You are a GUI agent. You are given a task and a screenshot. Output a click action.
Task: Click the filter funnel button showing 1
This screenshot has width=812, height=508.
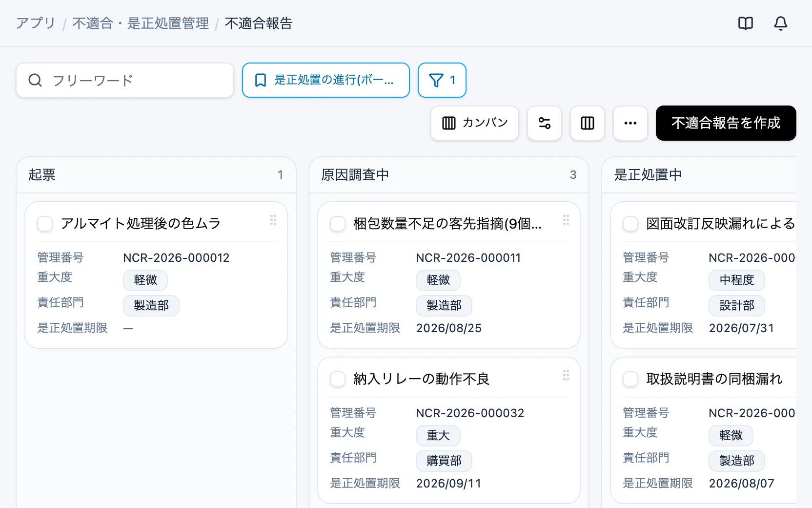point(442,80)
